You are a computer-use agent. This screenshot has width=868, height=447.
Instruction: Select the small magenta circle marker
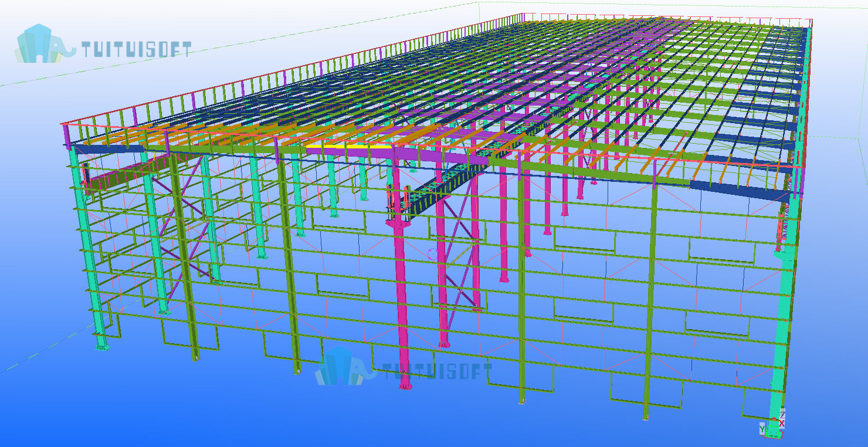[x=433, y=254]
